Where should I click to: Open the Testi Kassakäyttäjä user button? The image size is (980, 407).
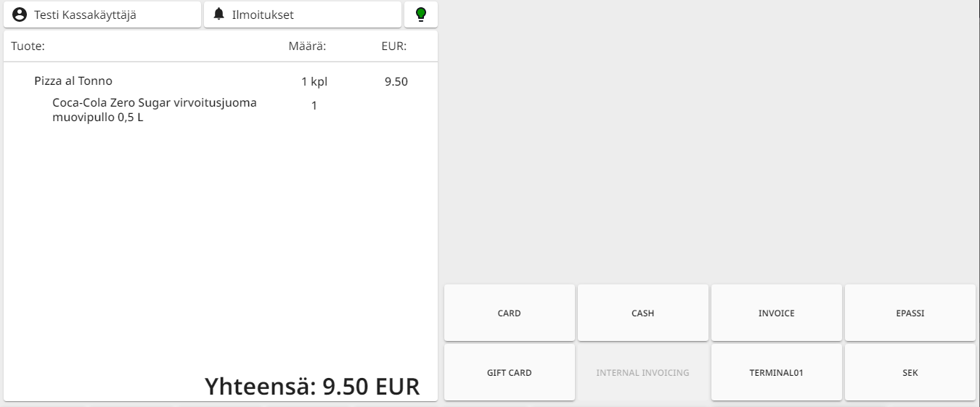102,15
